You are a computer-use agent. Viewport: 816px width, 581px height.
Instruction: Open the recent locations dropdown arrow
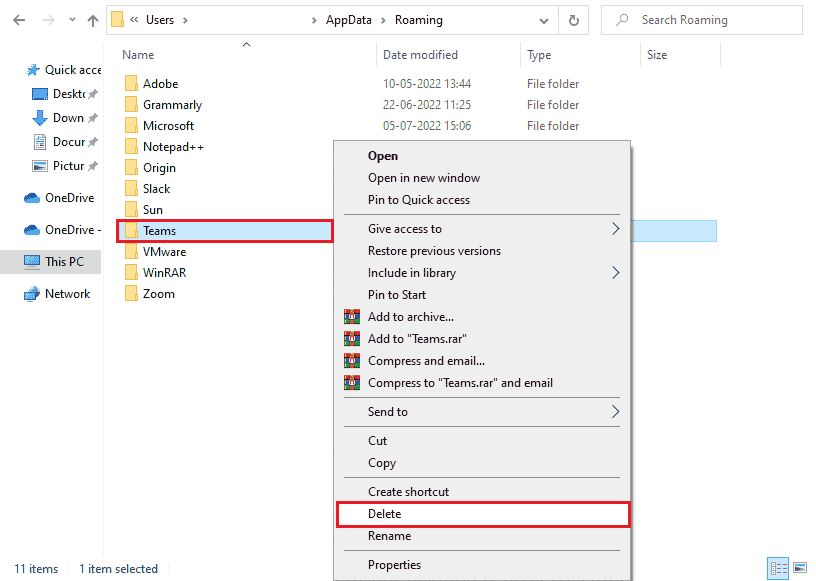[72, 20]
